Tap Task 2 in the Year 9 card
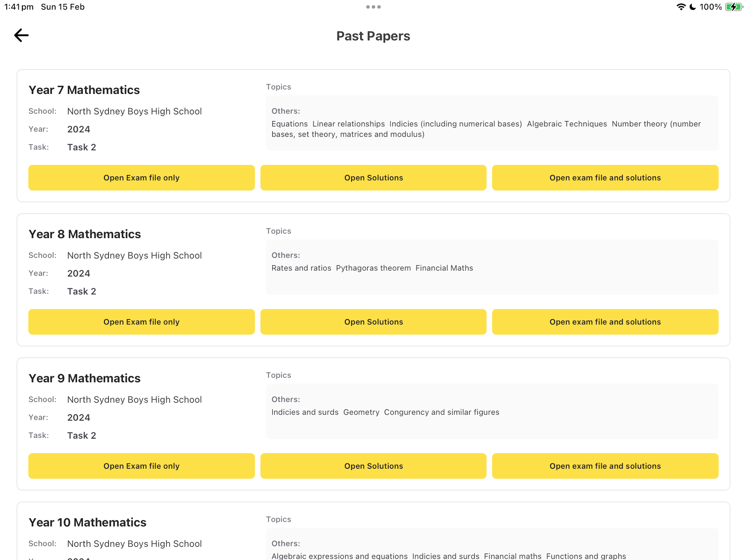This screenshot has height=560, width=747. click(x=82, y=436)
